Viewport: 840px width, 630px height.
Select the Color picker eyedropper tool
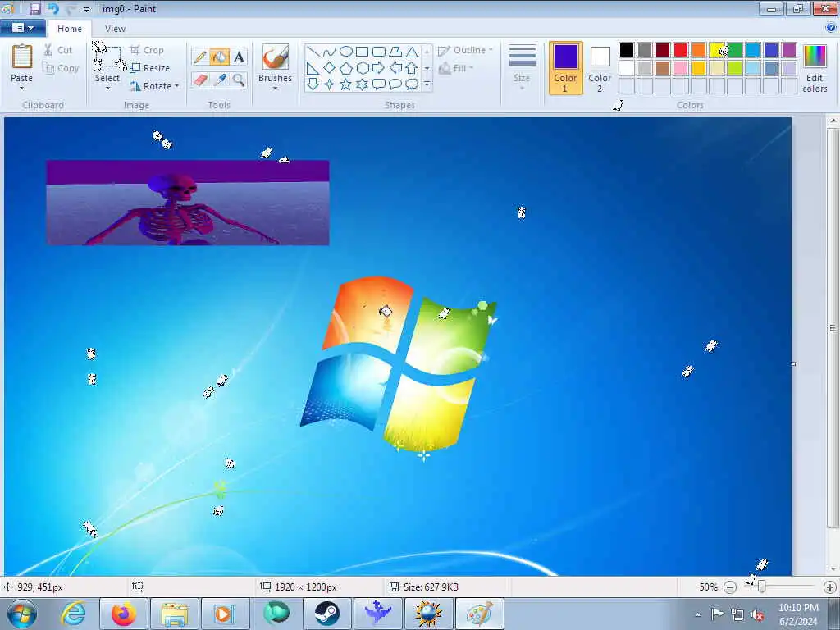point(219,80)
